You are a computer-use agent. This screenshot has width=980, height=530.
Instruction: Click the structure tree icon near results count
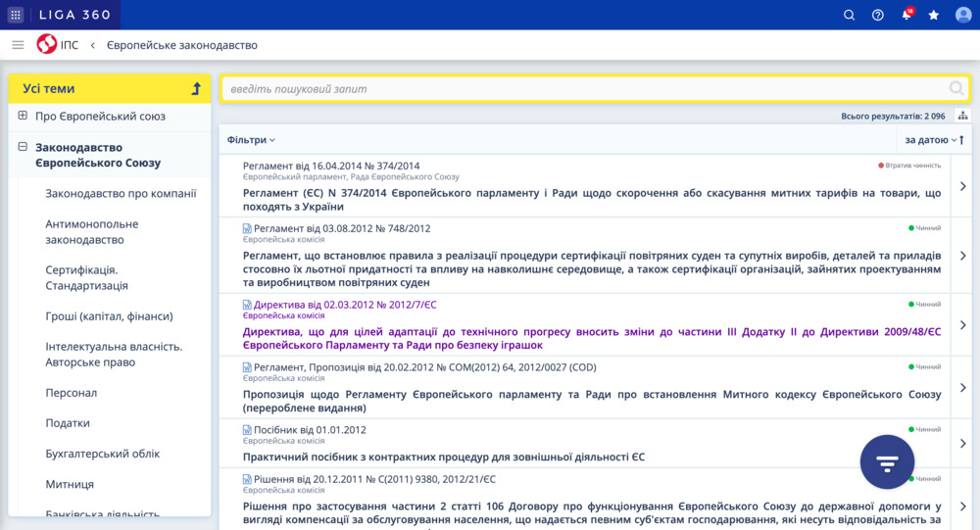tap(962, 117)
